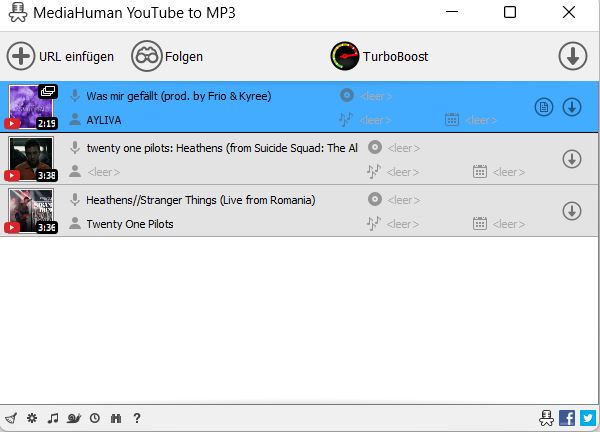This screenshot has height=432, width=600.
Task: Open help question mark icon
Action: tap(137, 418)
